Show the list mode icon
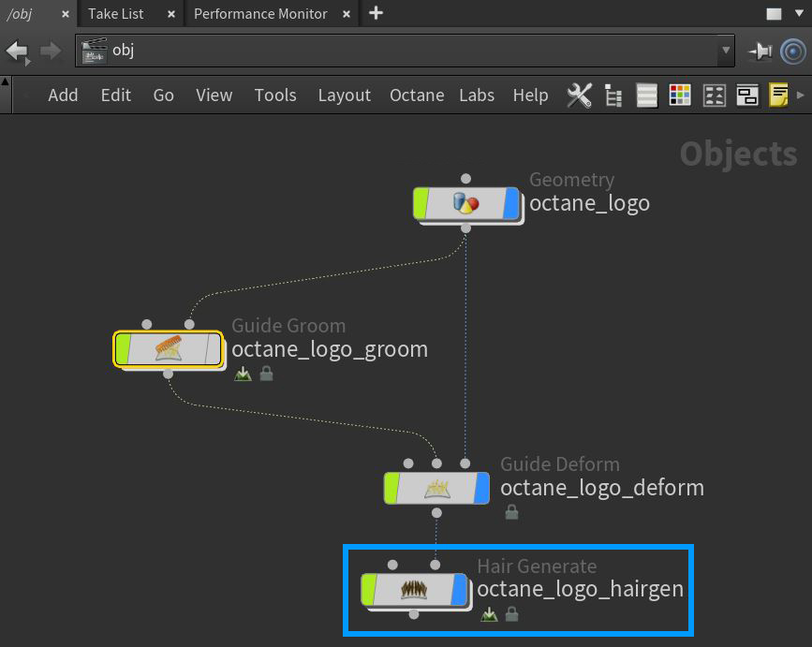812x647 pixels. click(x=647, y=96)
